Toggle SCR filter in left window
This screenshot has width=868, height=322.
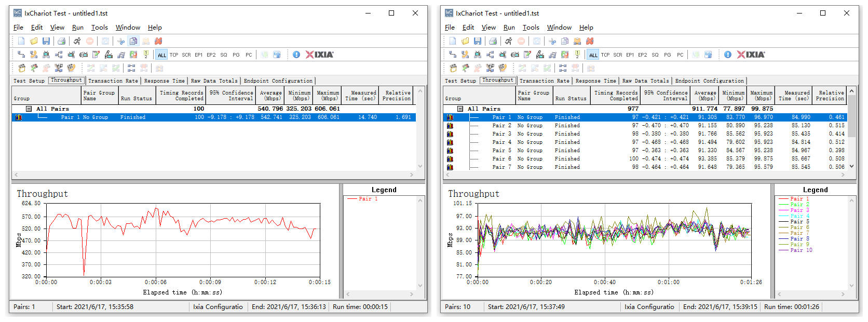(186, 55)
